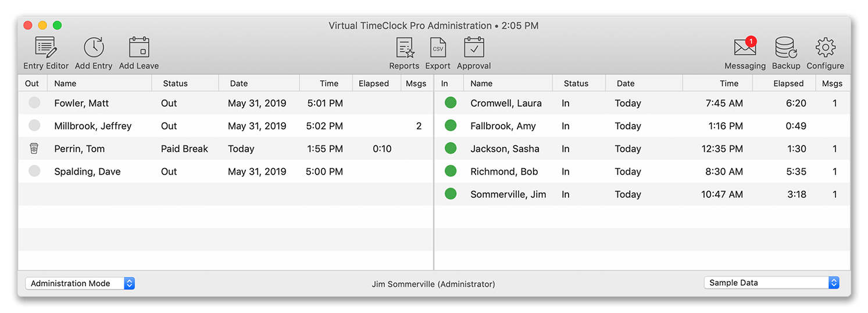The height and width of the screenshot is (313, 868).
Task: Click the Paid Break status of Tom Perrin
Action: coord(184,148)
